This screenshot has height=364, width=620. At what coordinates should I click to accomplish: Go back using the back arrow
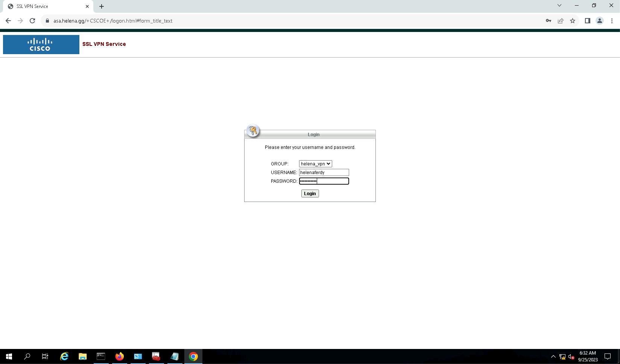(8, 21)
